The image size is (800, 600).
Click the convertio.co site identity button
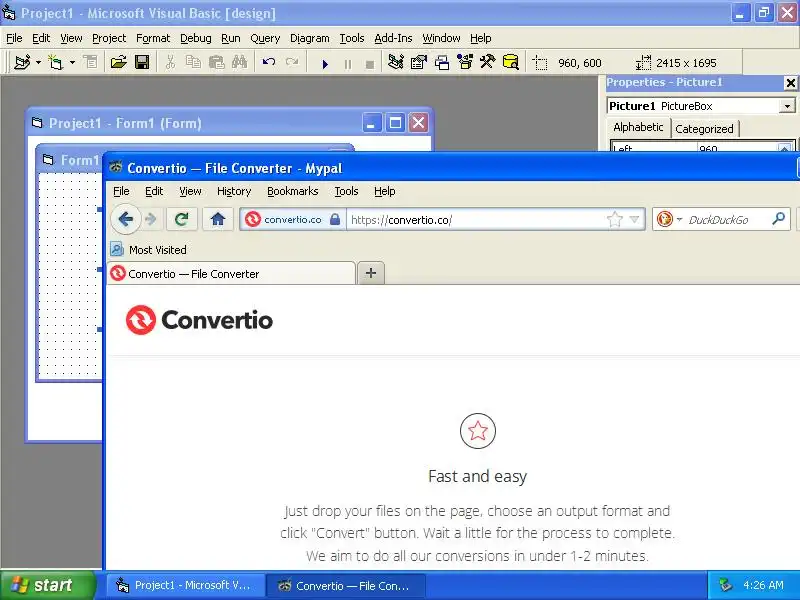pos(292,219)
